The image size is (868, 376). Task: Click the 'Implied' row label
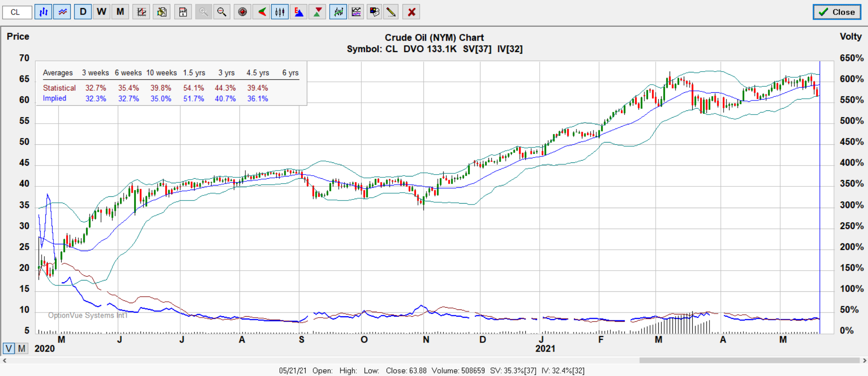click(54, 98)
